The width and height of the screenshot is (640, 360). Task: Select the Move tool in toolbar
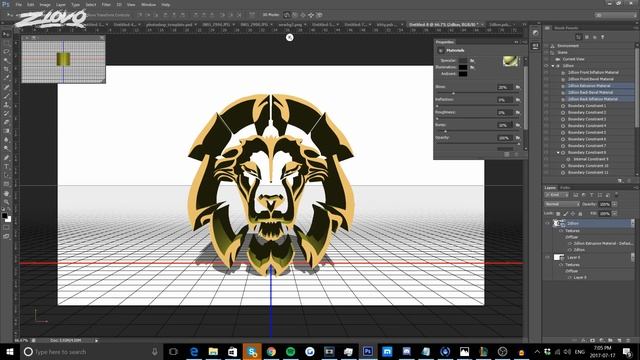[7, 34]
